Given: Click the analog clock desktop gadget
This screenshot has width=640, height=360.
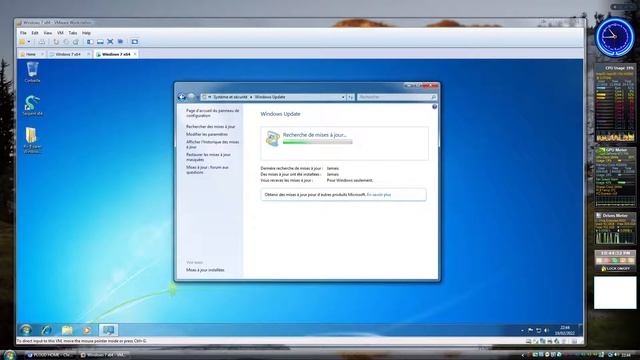Looking at the screenshot, I should (615, 37).
